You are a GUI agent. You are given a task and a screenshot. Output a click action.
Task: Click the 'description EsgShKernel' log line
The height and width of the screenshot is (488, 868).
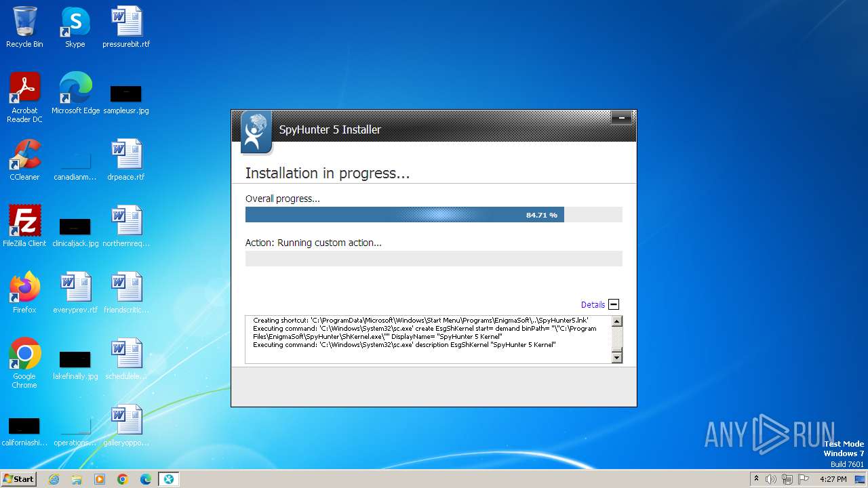pos(404,345)
